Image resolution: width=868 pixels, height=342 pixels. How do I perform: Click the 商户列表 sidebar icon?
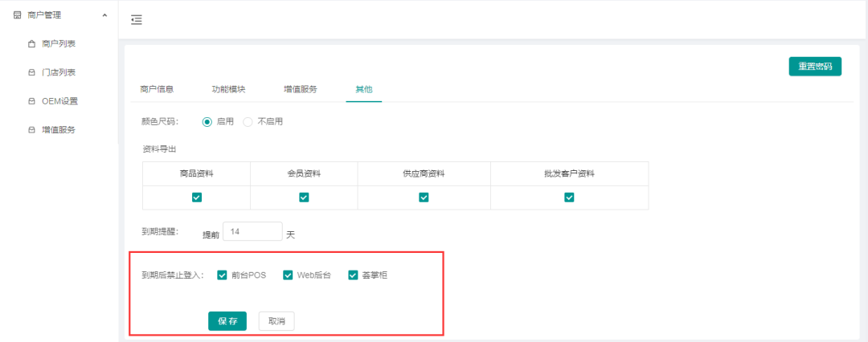[x=31, y=44]
